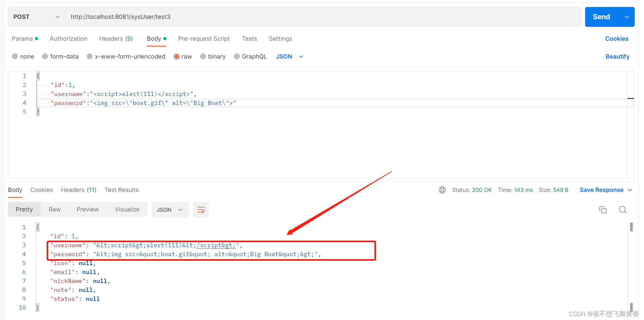
Task: Open the Cookies link at top right
Action: [x=617, y=39]
